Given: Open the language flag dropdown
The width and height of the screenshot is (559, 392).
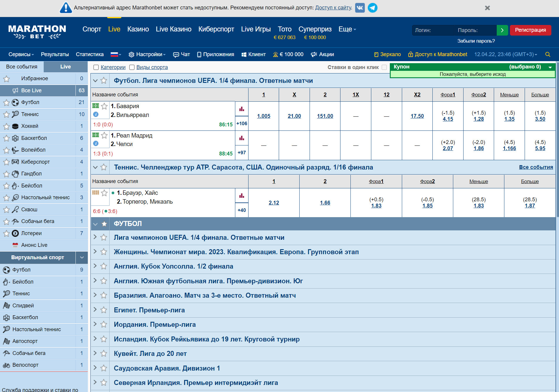Looking at the screenshot, I should coord(116,54).
